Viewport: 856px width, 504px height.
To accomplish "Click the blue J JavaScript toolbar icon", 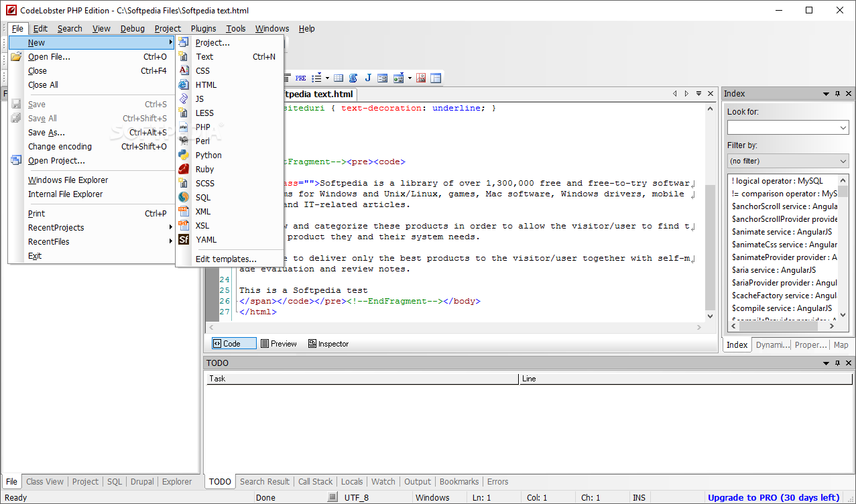I will [368, 78].
